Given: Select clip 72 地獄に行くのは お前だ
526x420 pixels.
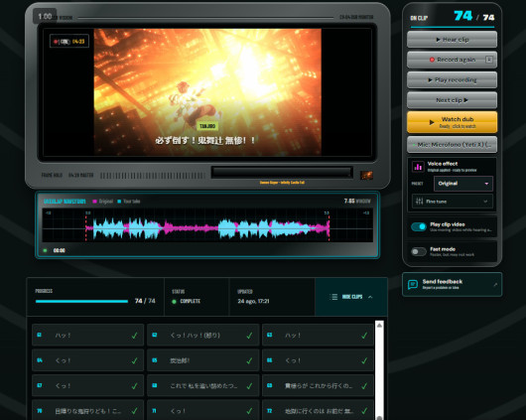Looking at the screenshot, I should coord(318,410).
